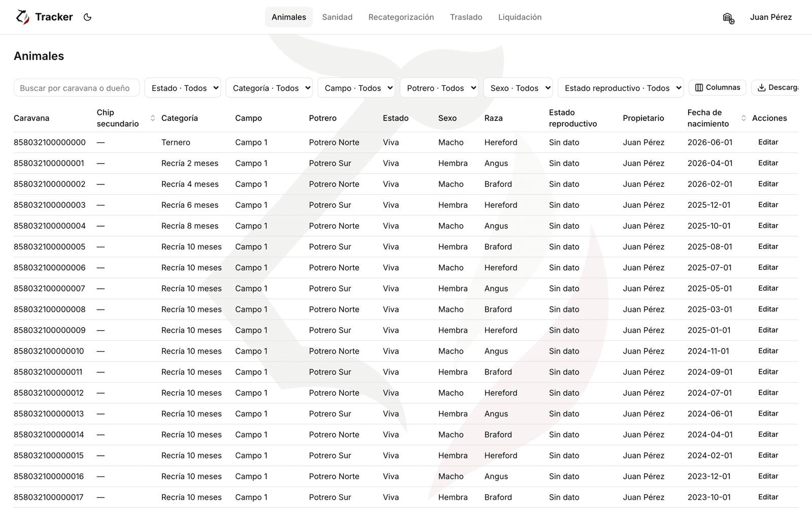Click the Descargar download button
This screenshot has width=812, height=508.
[x=775, y=87]
